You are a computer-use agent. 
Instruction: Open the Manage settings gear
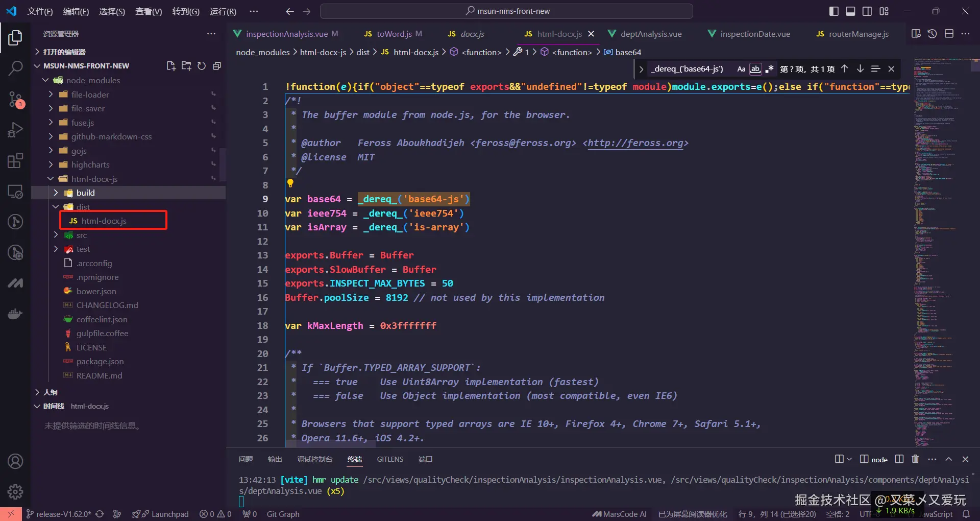tap(15, 492)
